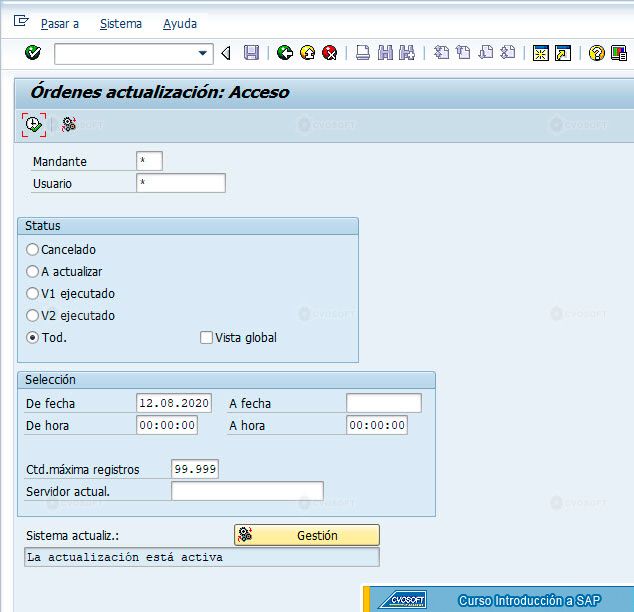Open the Ayuda menu
Screen dimensions: 634x612
(x=180, y=24)
